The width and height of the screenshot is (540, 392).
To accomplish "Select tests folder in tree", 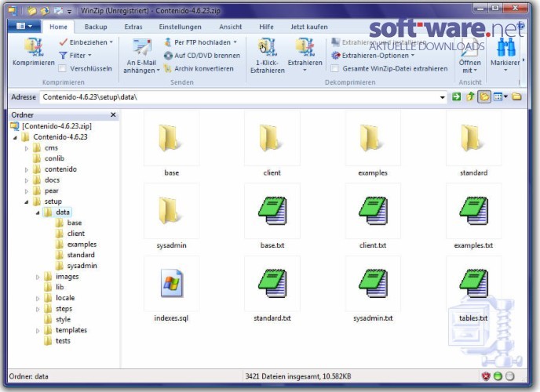I will [63, 341].
